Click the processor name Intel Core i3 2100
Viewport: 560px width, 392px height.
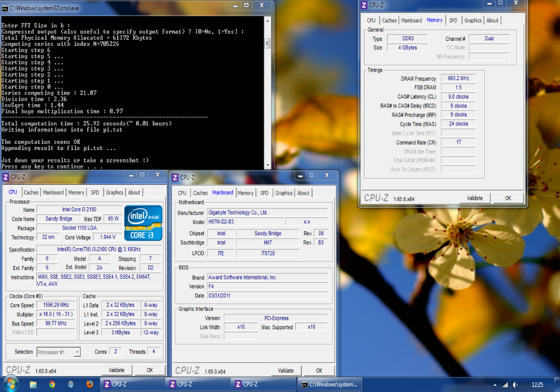coord(80,209)
